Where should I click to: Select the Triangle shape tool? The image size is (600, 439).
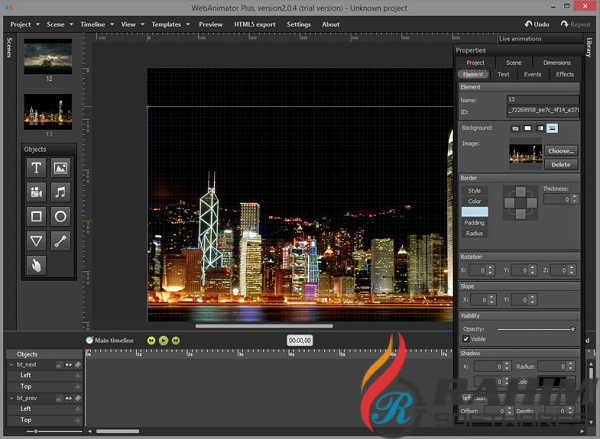point(36,240)
